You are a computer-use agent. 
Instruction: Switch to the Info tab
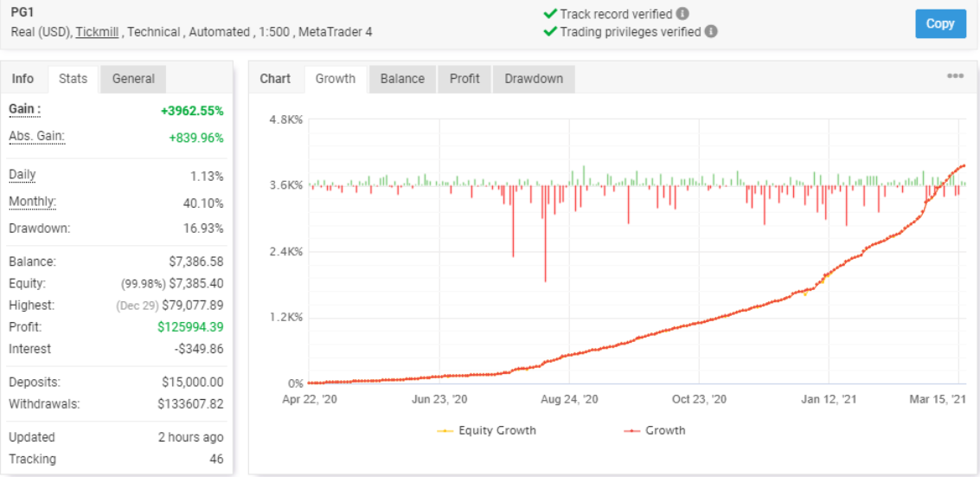click(x=23, y=79)
